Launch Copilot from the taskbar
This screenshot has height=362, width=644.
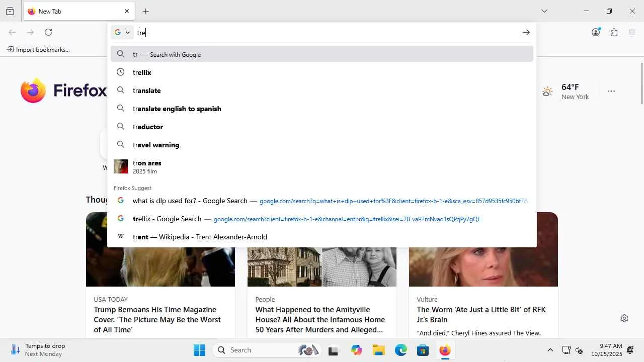tap(357, 350)
